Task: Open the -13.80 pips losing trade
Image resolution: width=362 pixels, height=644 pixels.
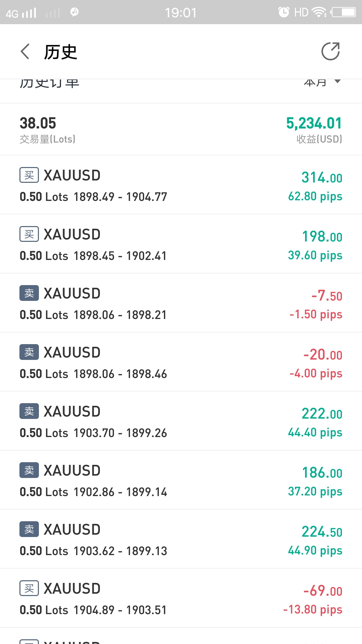Action: coord(181,598)
